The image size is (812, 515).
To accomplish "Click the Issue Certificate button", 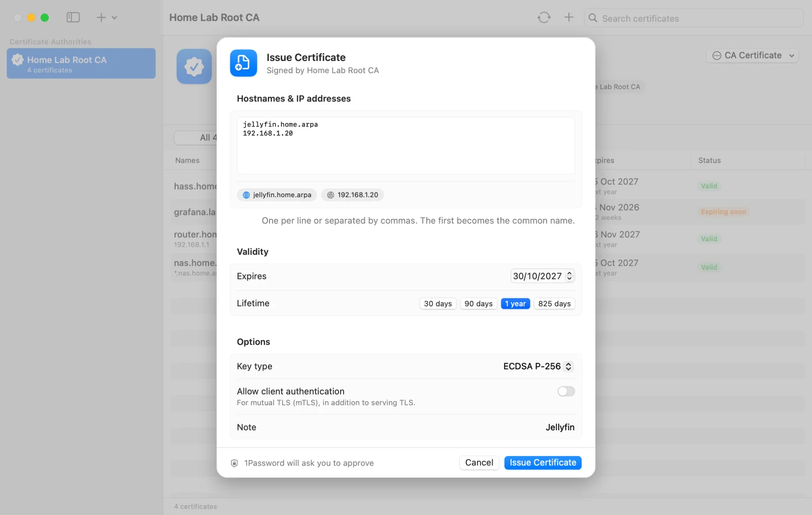I will (x=543, y=463).
